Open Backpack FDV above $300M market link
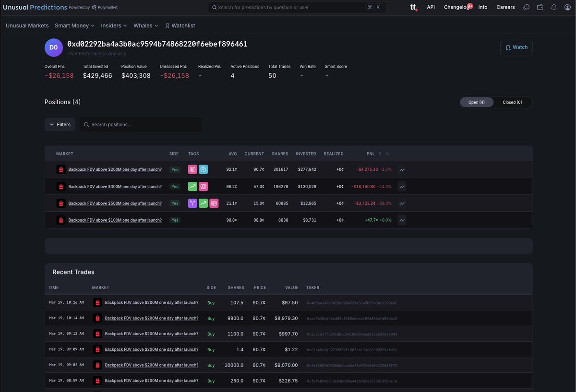 point(115,187)
